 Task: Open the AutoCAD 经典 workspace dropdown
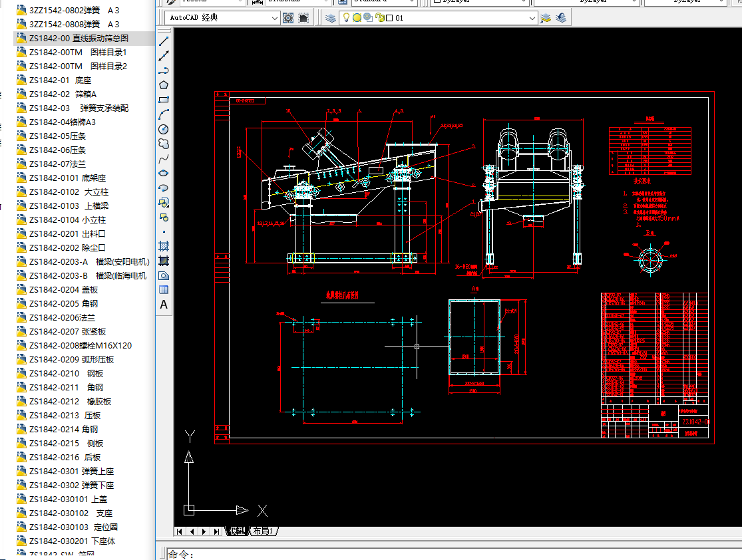(x=274, y=18)
